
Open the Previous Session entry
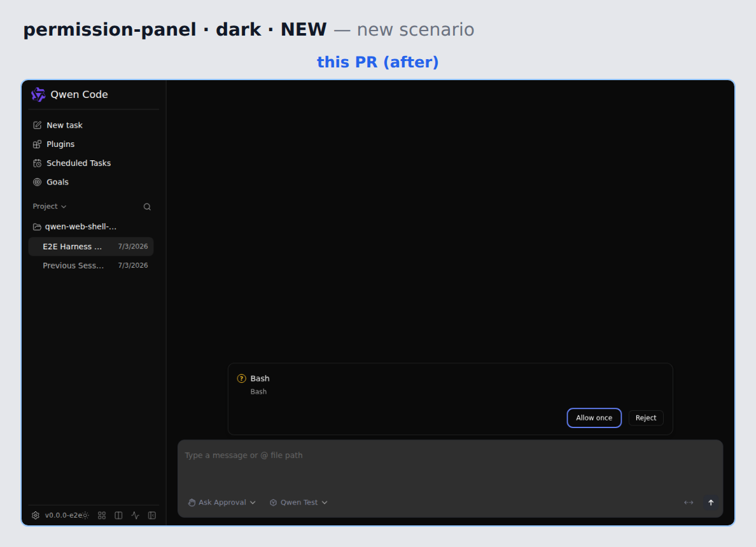91,265
